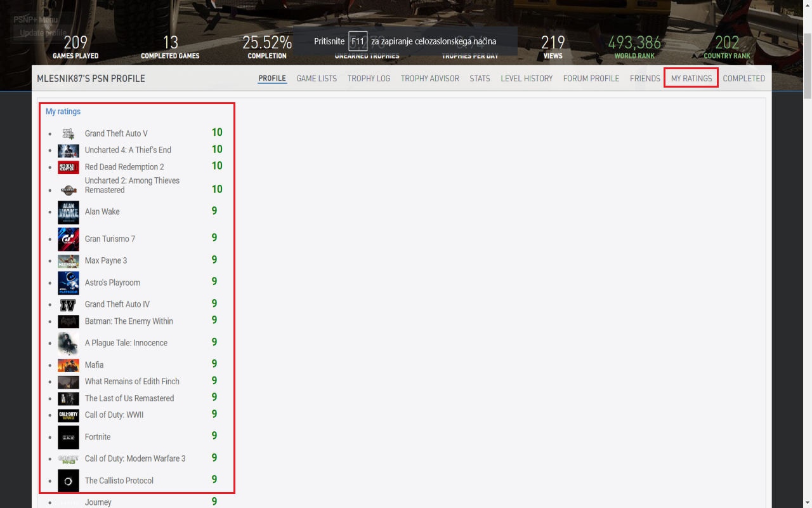Click the Call of Duty: WWII icon
Screen dimensions: 812x508
69,415
